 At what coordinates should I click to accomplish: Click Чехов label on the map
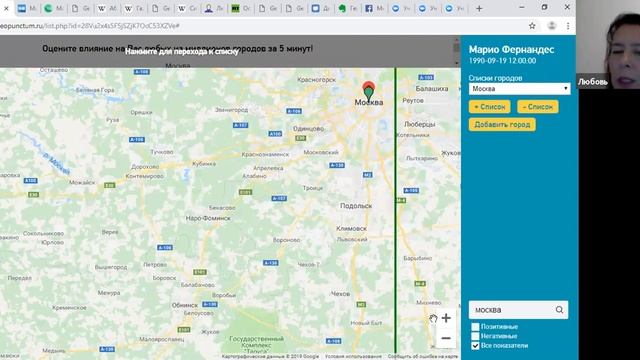click(x=340, y=293)
